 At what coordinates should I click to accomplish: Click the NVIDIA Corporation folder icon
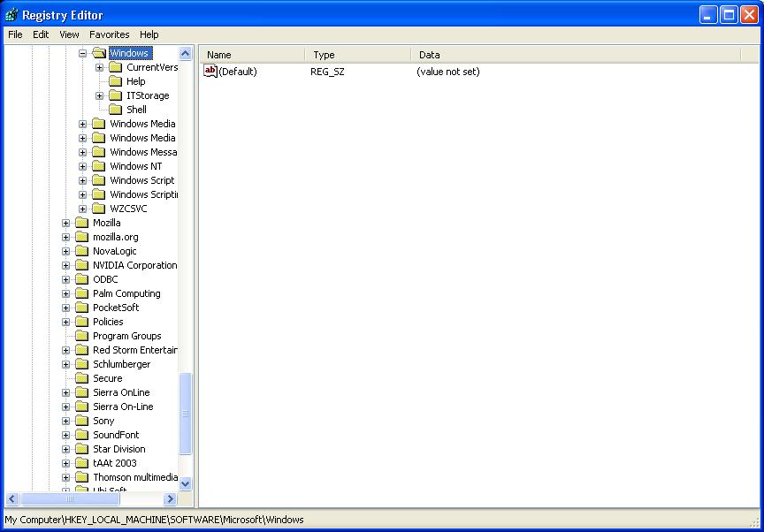(x=82, y=265)
